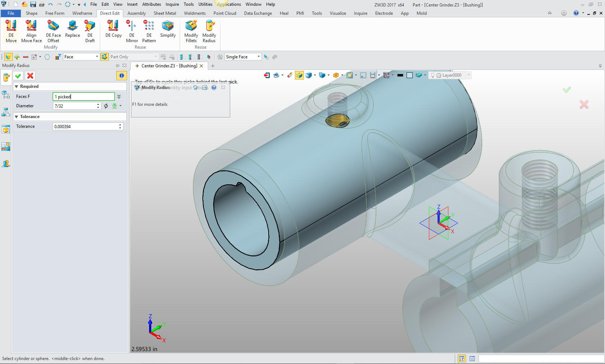605x364 pixels.
Task: Toggle the status bar left panel layout button
Action: pos(462,359)
